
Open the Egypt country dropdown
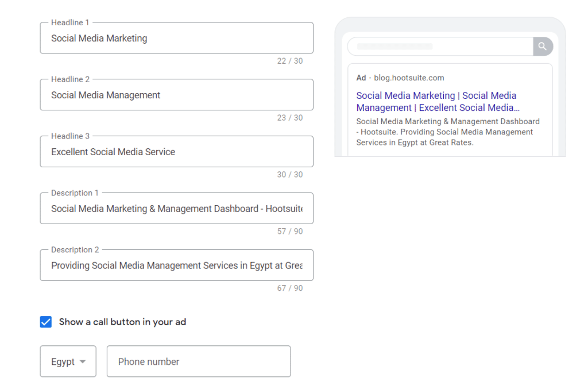point(68,361)
